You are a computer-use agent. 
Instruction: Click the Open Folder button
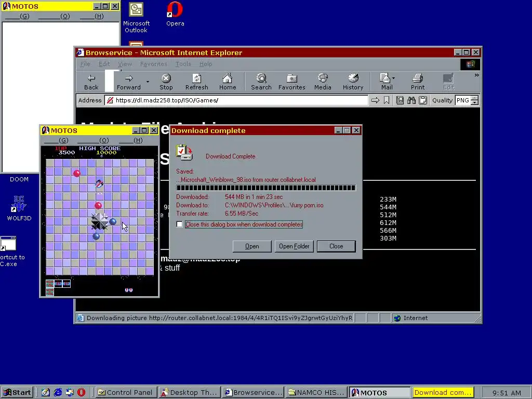[x=294, y=246]
